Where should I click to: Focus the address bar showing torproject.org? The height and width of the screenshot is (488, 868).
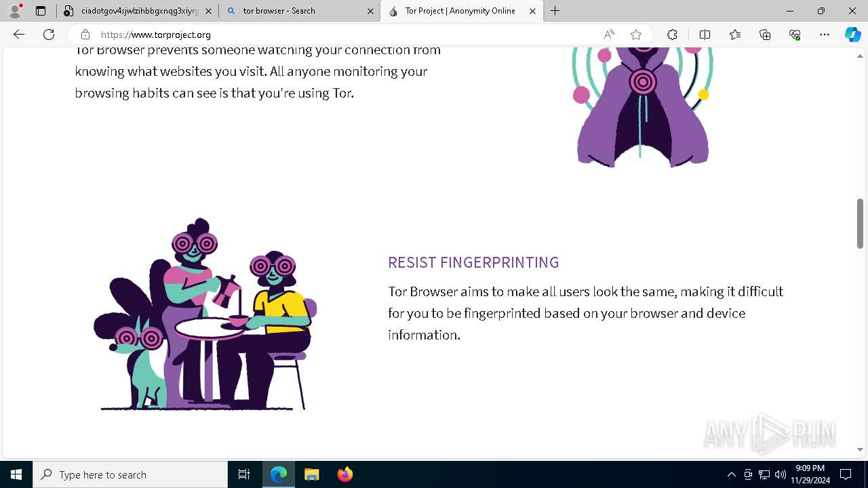tap(346, 35)
